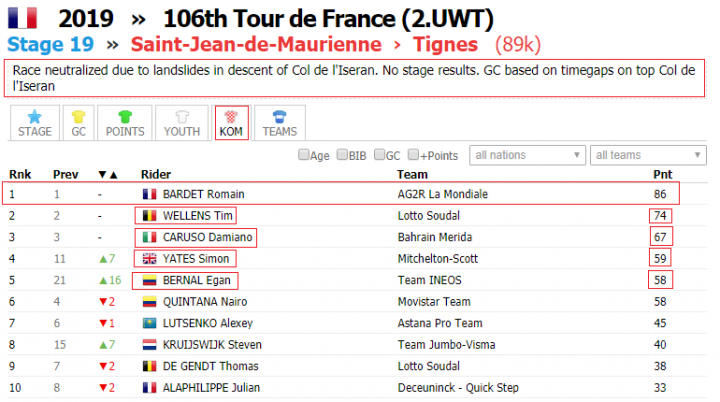The height and width of the screenshot is (402, 720).
Task: Select the YOUTH classification tab
Action: click(182, 123)
